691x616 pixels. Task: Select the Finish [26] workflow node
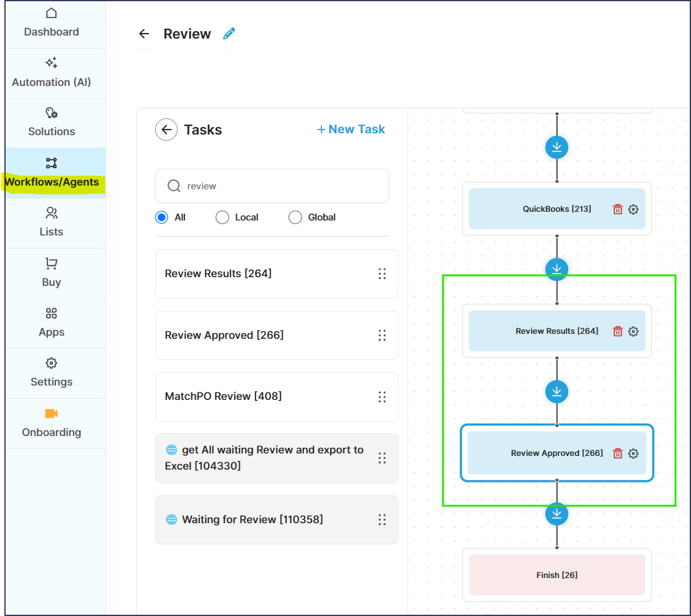click(x=557, y=575)
